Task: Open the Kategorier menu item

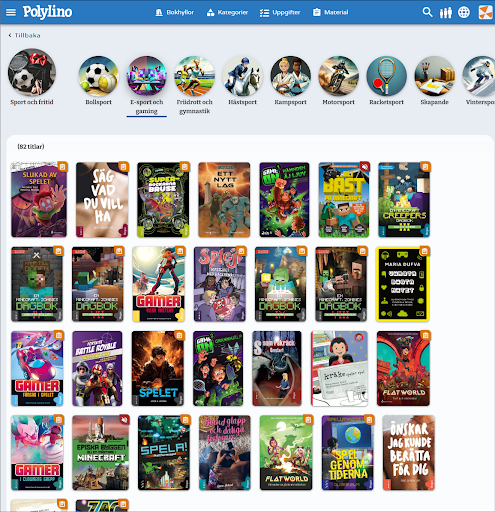Action: [x=228, y=12]
